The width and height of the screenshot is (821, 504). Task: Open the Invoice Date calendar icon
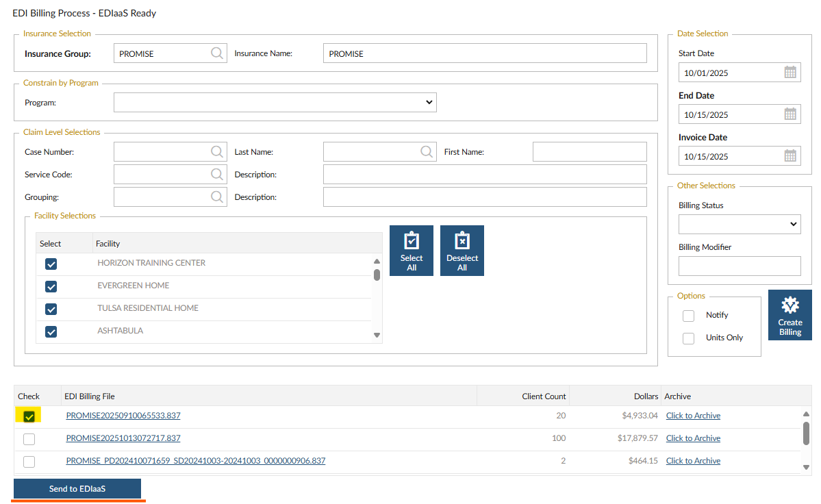[790, 156]
